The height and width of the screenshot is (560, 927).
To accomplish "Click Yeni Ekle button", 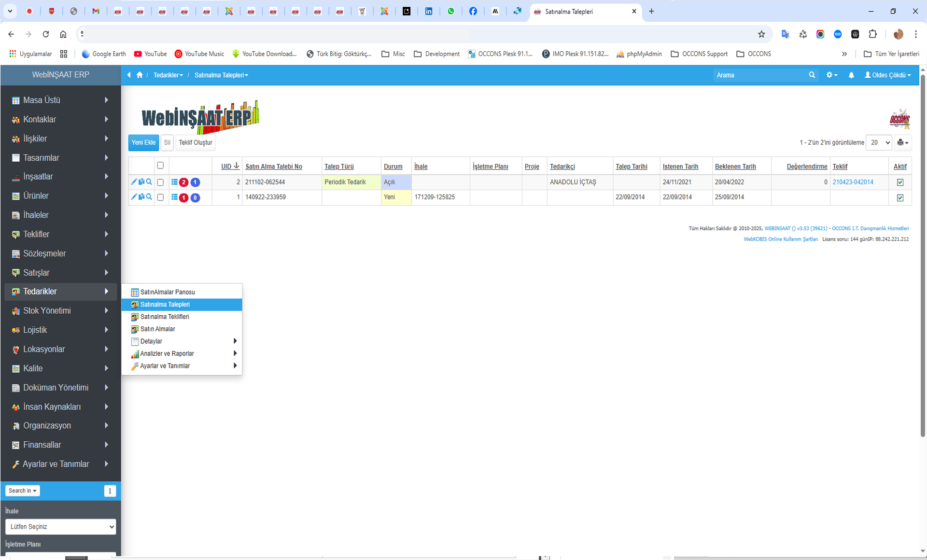I will click(143, 142).
